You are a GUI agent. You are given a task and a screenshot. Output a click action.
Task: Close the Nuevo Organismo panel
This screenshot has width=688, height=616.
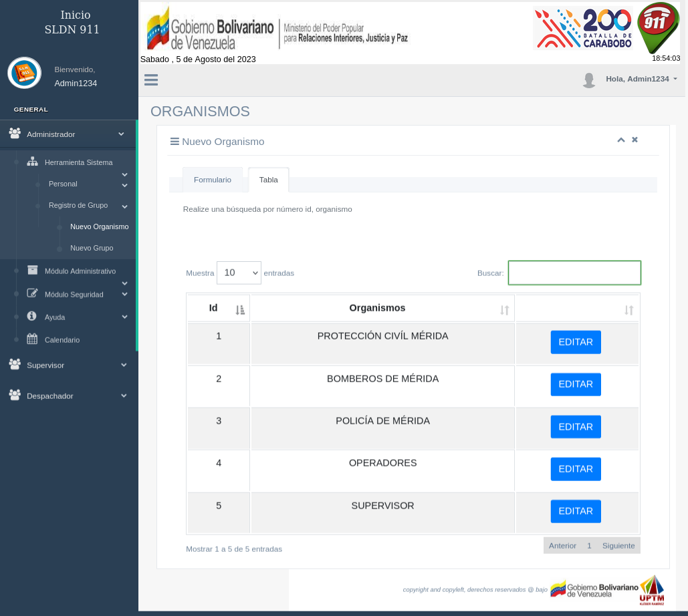pos(635,140)
